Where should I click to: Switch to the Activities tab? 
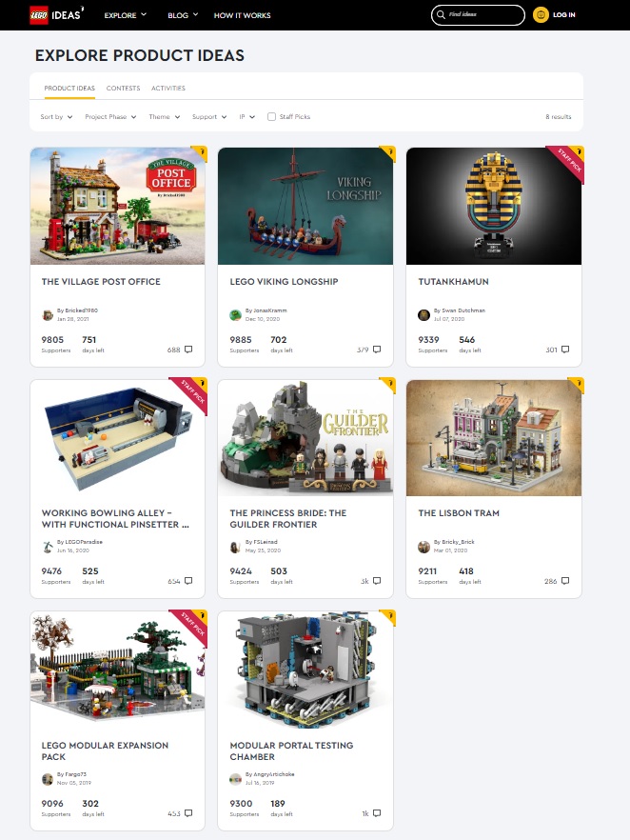click(x=168, y=88)
